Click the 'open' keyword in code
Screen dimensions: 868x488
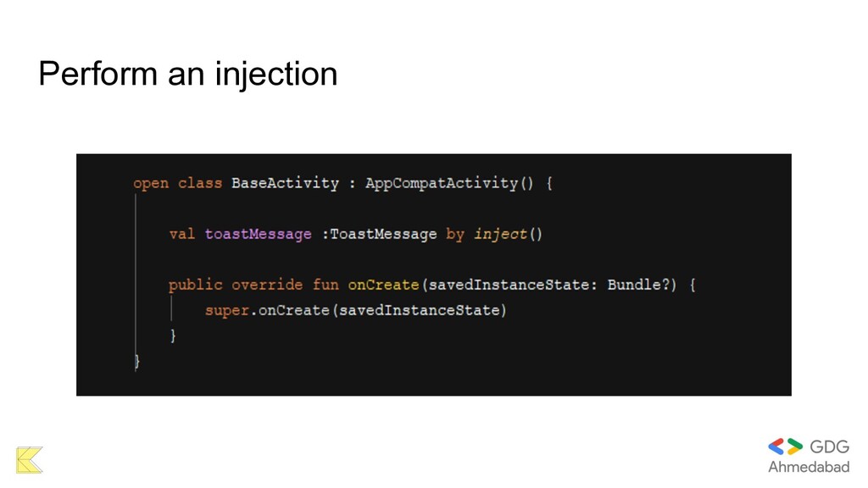[x=151, y=184]
